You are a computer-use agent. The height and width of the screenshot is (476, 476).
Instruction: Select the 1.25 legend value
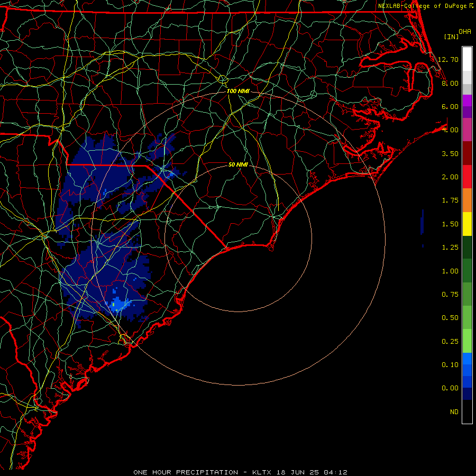point(450,248)
